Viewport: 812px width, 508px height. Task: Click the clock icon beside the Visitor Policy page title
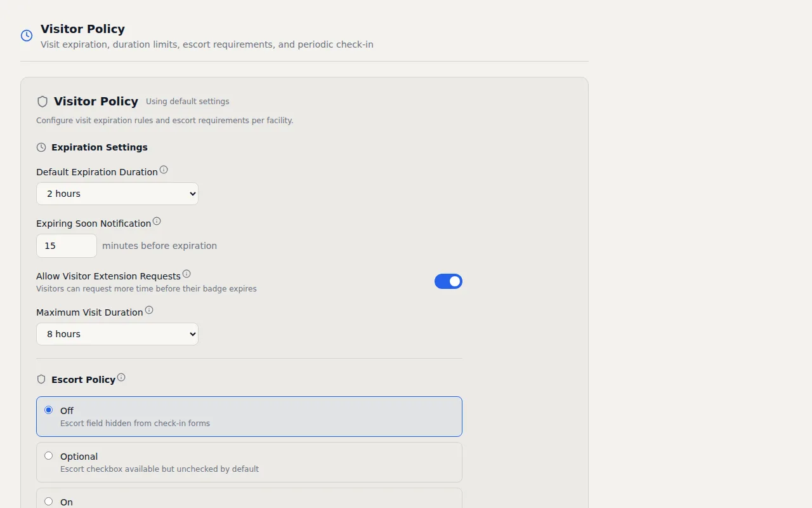point(26,36)
